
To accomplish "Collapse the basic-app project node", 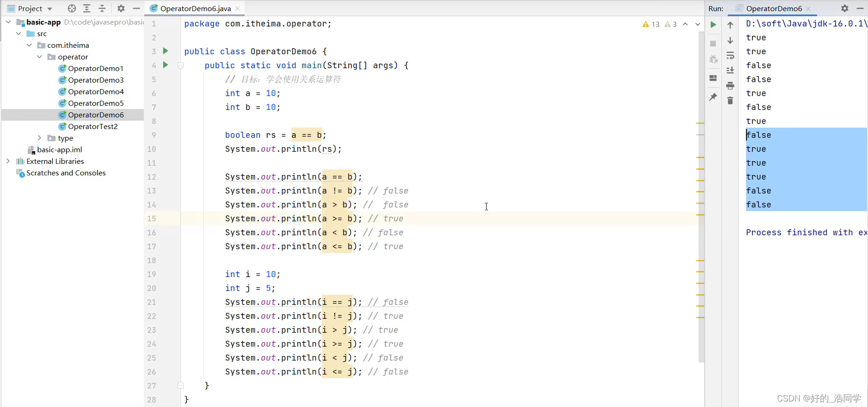I will tap(8, 22).
